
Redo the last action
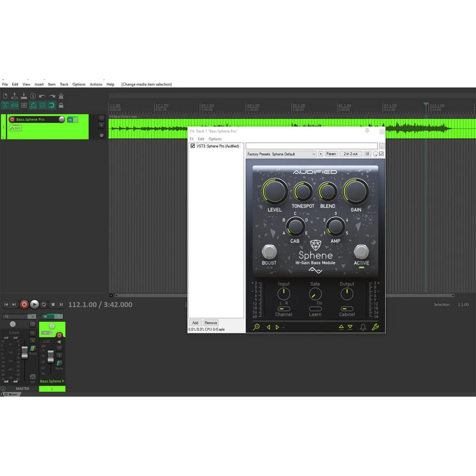pos(52,96)
